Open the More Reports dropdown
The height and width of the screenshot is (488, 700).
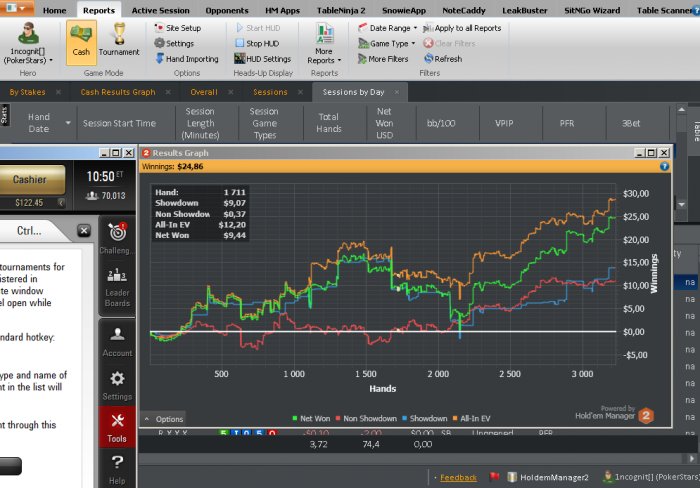click(324, 44)
